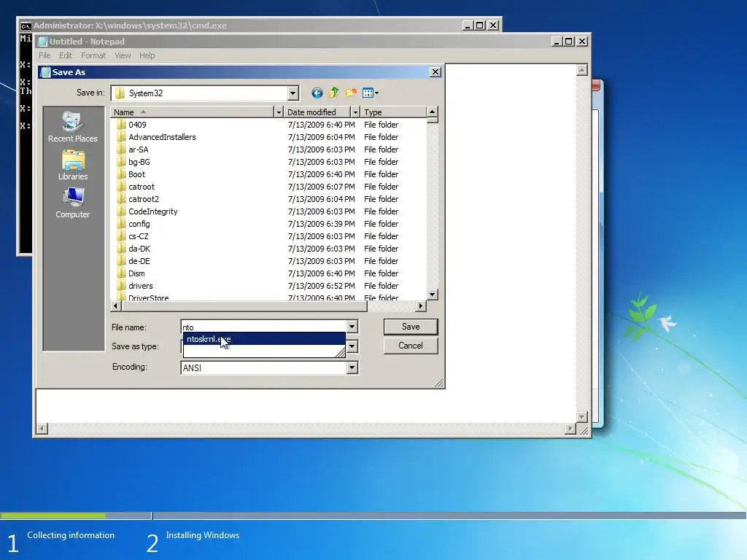
Task: Select the catroot2 folder icon
Action: click(x=122, y=198)
